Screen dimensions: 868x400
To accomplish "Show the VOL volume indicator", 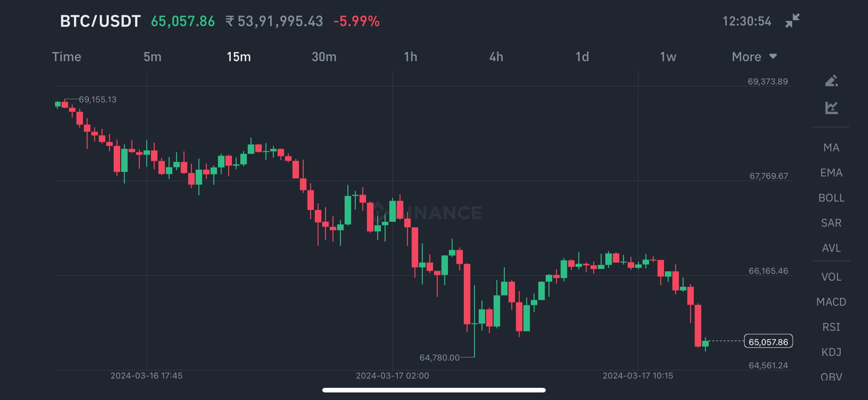I will [831, 276].
